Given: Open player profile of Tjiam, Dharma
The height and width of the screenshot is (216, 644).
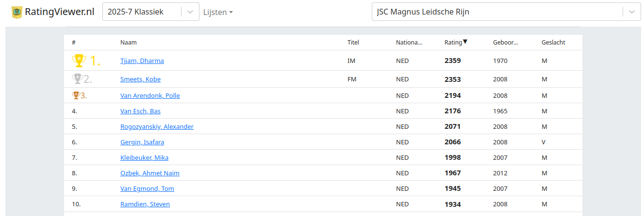Looking at the screenshot, I should (x=142, y=61).
